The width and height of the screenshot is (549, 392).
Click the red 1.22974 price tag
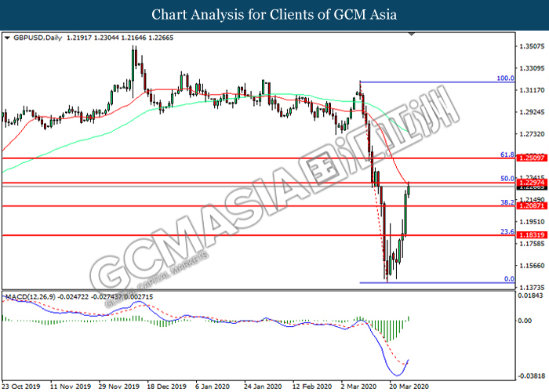(532, 183)
